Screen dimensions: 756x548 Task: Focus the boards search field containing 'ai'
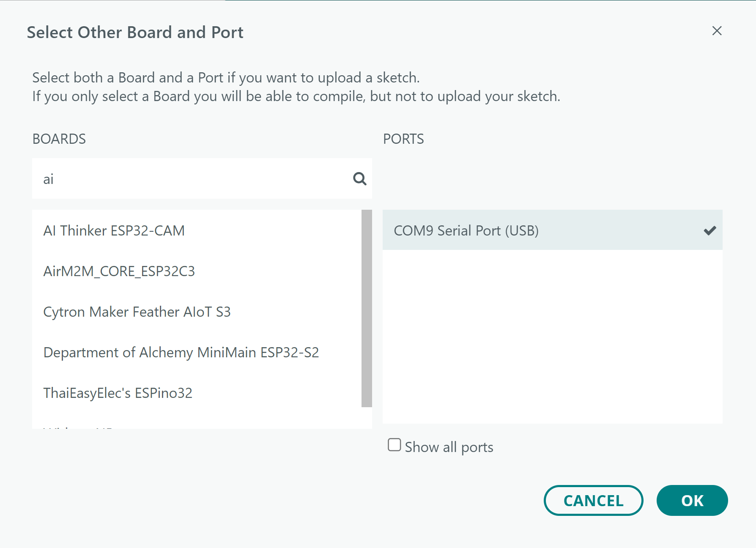(190, 179)
